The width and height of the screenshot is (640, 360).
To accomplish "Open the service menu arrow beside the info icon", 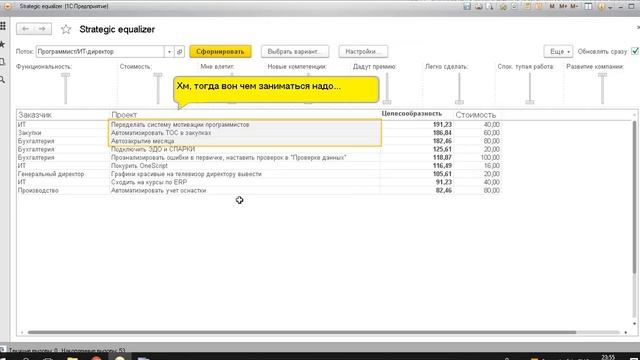I will [x=610, y=7].
